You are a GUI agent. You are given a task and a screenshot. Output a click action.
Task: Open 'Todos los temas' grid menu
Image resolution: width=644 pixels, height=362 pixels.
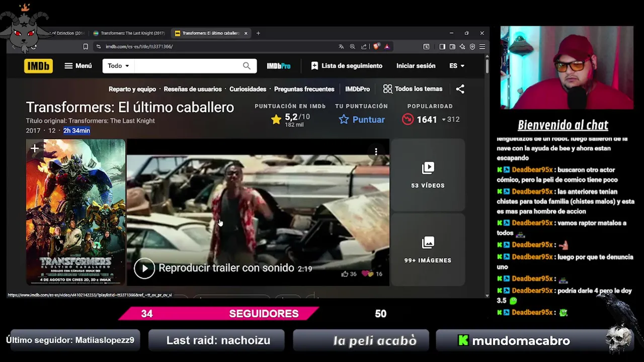[413, 89]
